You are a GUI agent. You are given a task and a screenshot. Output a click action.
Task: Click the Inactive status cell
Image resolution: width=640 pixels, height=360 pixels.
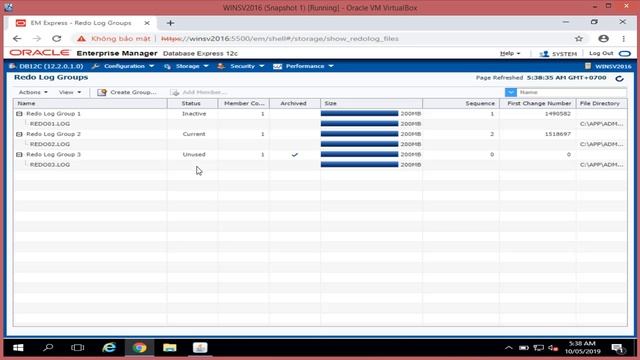(194, 114)
